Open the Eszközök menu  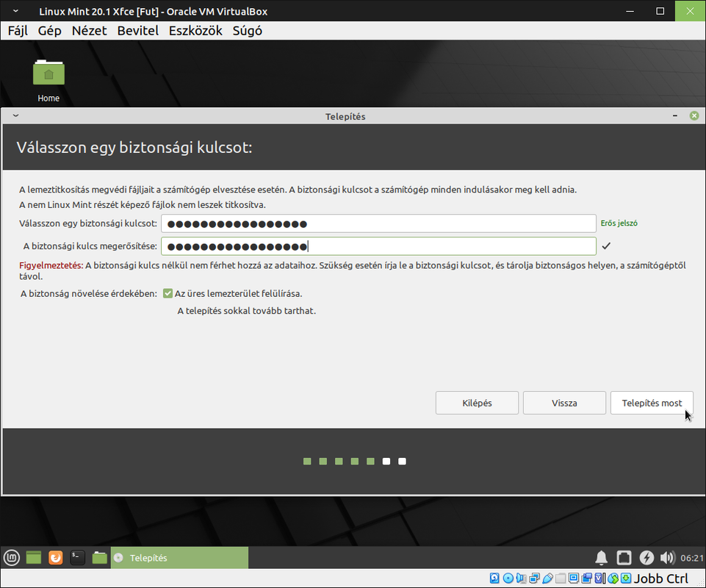pyautogui.click(x=195, y=31)
